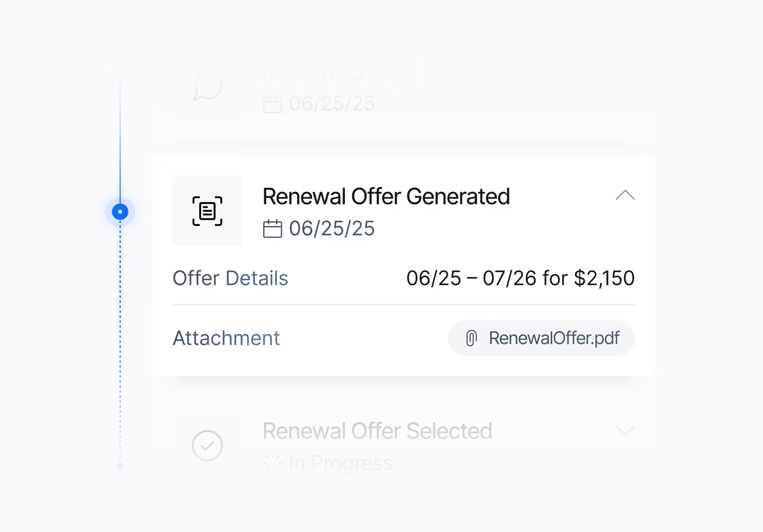Select the blue active timeline marker dot
Screen dimensions: 763x532
[120, 212]
